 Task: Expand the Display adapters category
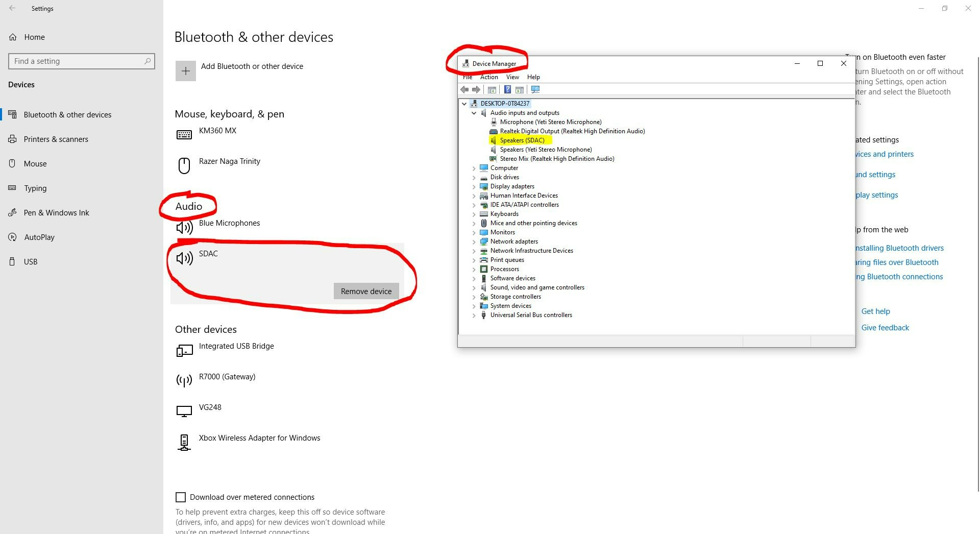[474, 187]
